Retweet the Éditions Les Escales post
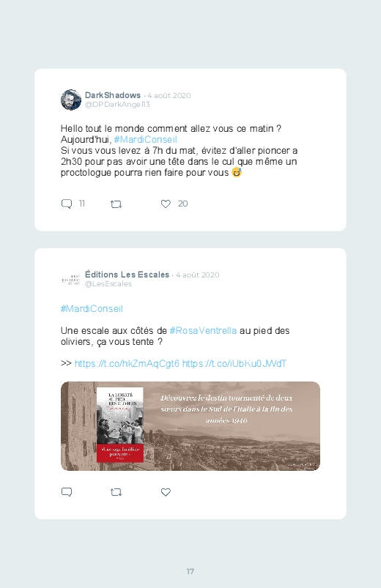381x588 pixels. coord(116,492)
